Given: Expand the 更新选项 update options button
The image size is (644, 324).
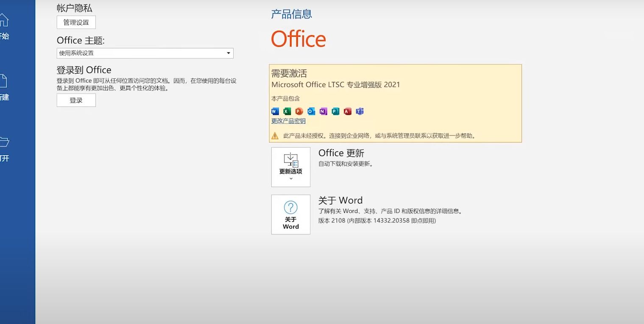Looking at the screenshot, I should 291,167.
